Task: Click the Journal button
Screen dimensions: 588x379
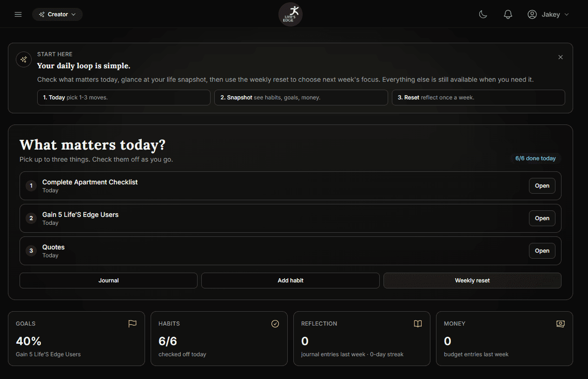Action: tap(108, 281)
